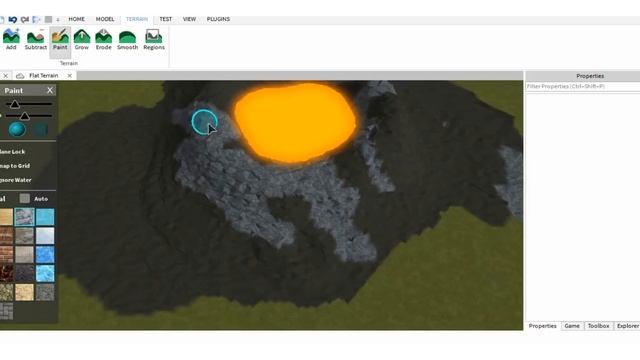Pick the sand material in first row
Screen dimensions: 640x360
click(x=6, y=217)
